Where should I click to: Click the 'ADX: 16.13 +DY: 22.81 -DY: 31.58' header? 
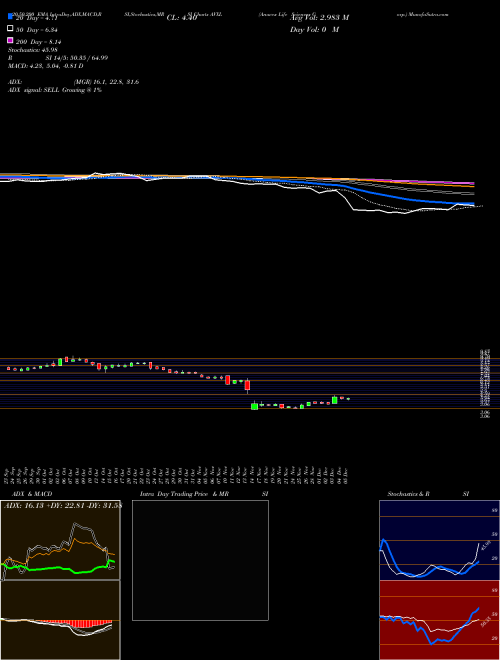[x=63, y=506]
